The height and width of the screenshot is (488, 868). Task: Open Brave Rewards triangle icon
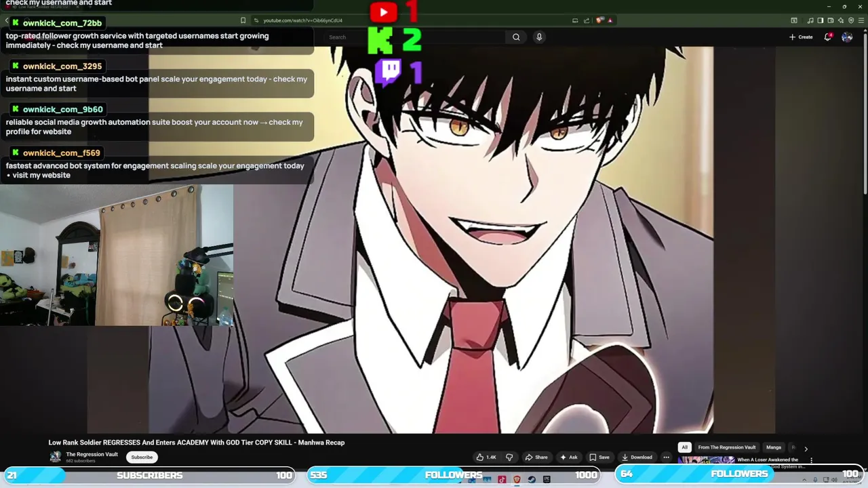[610, 20]
